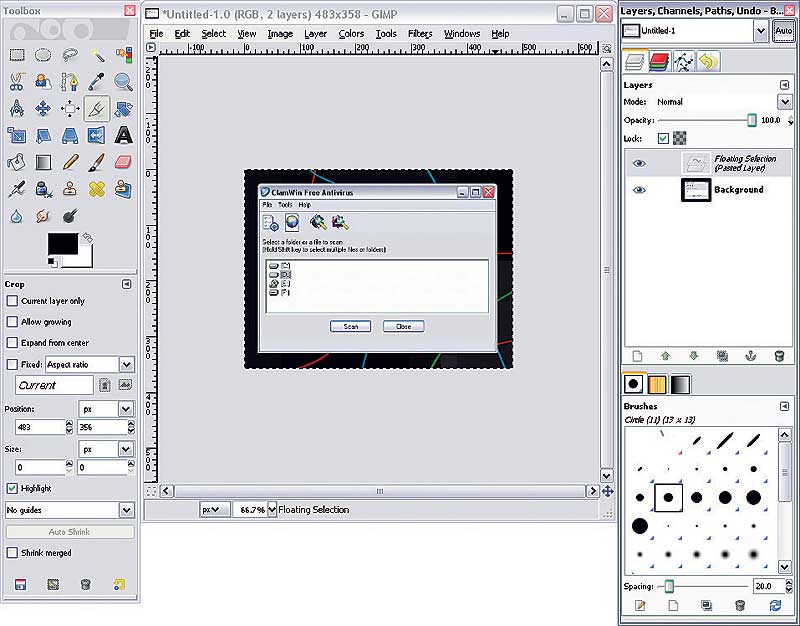Select the Measure compass tool

pos(17,108)
